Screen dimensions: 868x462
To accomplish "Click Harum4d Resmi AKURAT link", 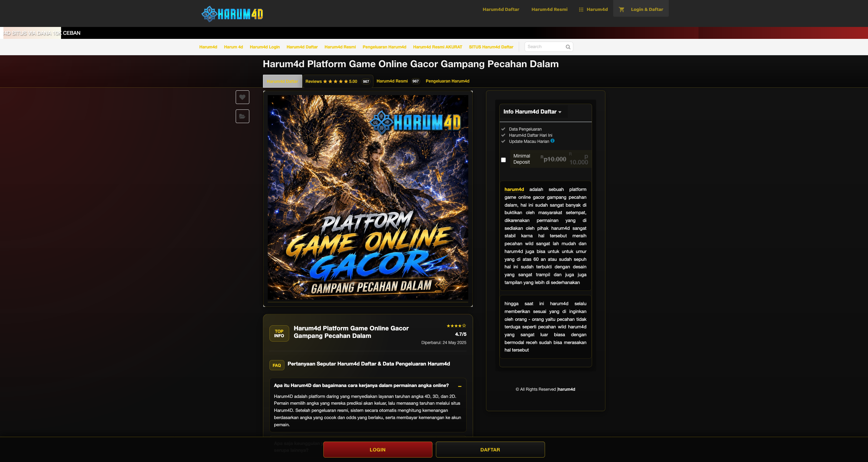I will [438, 47].
